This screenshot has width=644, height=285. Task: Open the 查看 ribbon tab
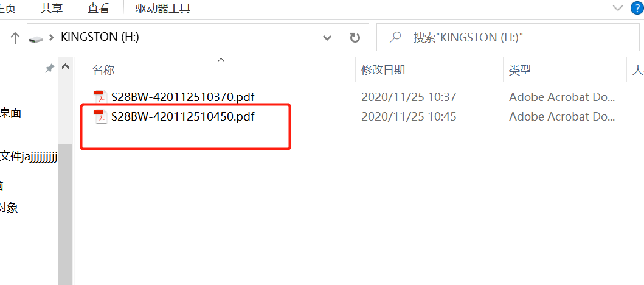[x=99, y=9]
